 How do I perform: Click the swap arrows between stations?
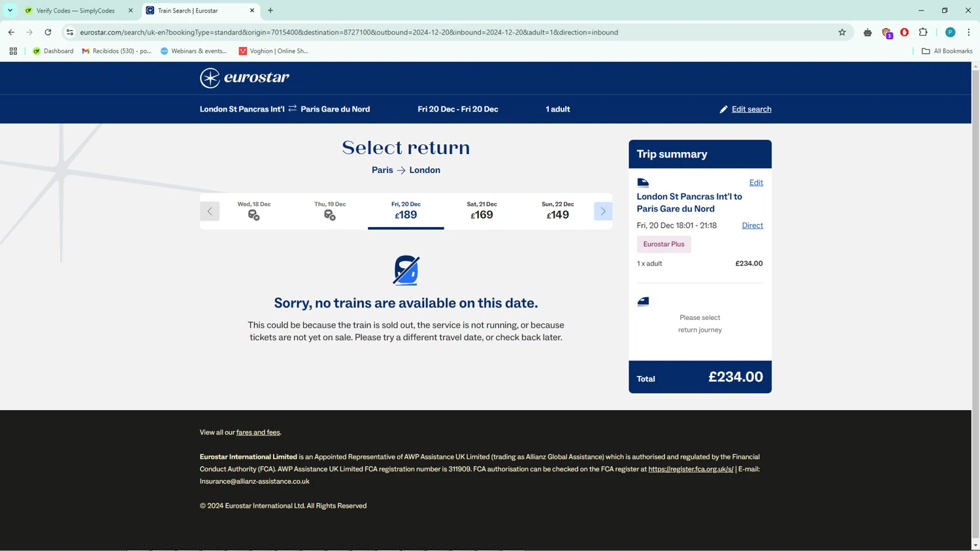[x=293, y=108]
